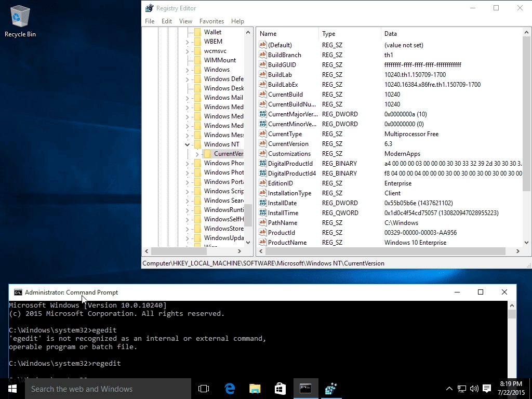Image resolution: width=532 pixels, height=399 pixels.
Task: Open the Help menu in Registry Editor
Action: 237,21
